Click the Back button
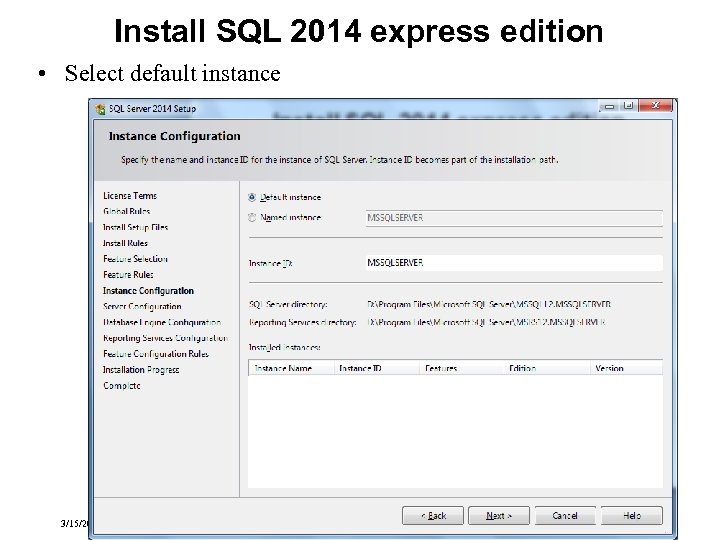 pyautogui.click(x=433, y=516)
